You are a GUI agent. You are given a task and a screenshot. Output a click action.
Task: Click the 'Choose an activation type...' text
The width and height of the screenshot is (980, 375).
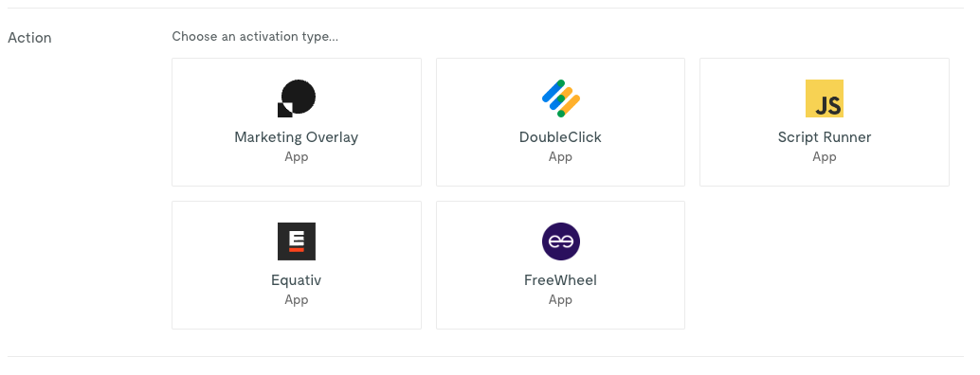255,36
